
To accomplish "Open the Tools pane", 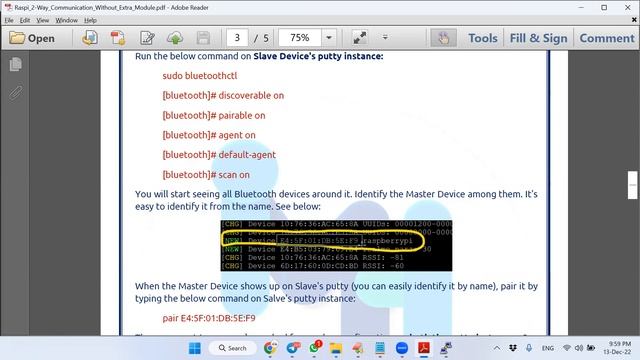I will tap(483, 38).
